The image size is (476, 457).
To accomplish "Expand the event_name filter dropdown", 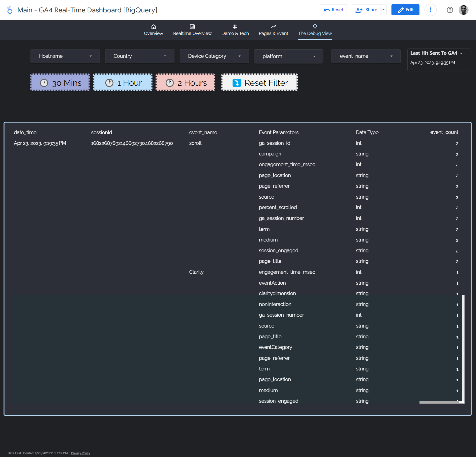I will pos(366,56).
